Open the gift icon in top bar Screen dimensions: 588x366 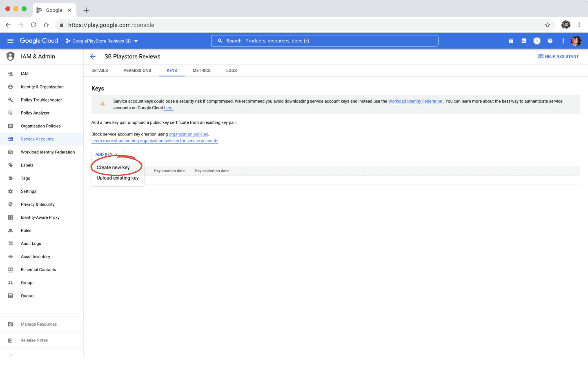click(511, 41)
